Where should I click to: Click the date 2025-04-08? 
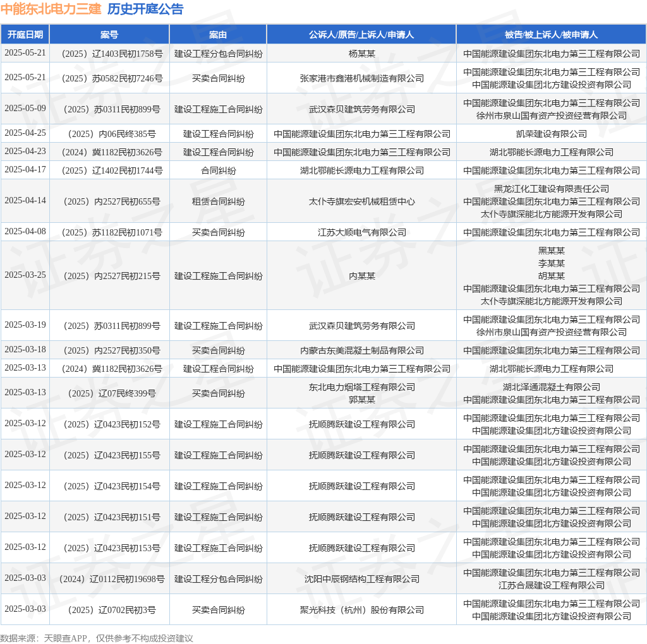pos(25,231)
